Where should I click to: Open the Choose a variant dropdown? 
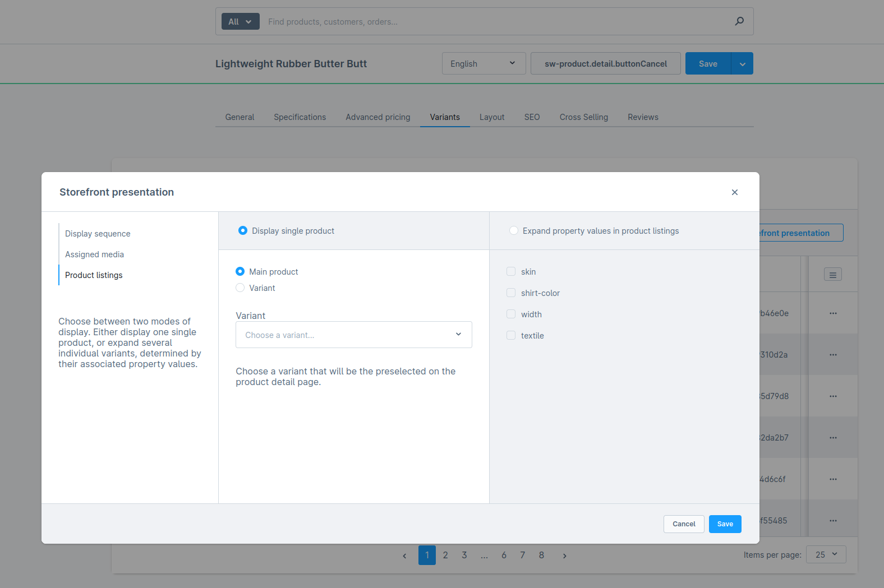353,335
